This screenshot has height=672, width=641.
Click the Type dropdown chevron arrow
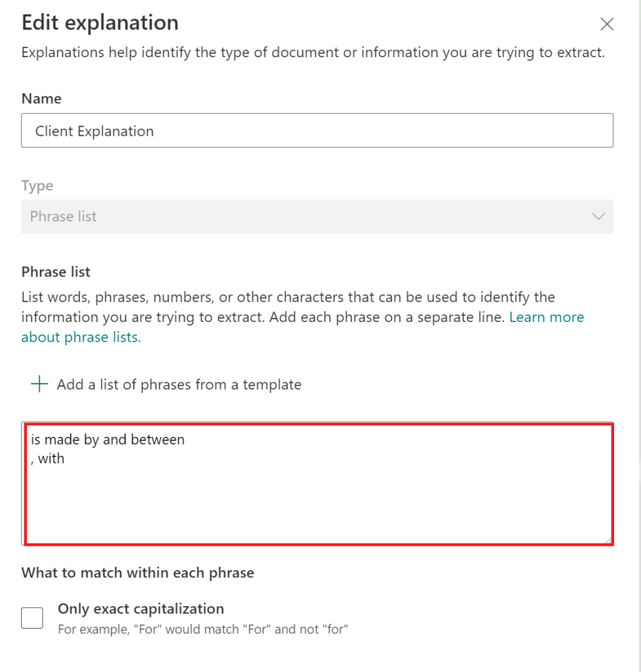click(x=598, y=217)
